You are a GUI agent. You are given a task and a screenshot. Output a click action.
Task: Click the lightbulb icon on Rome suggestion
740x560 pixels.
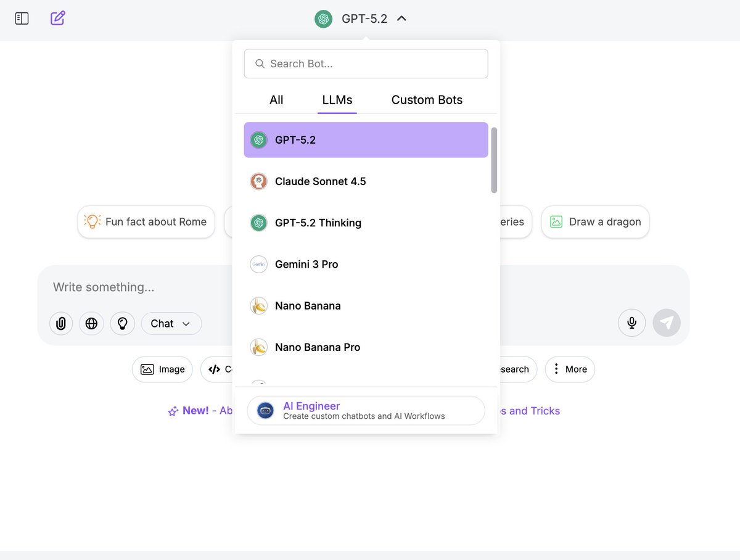(x=92, y=221)
